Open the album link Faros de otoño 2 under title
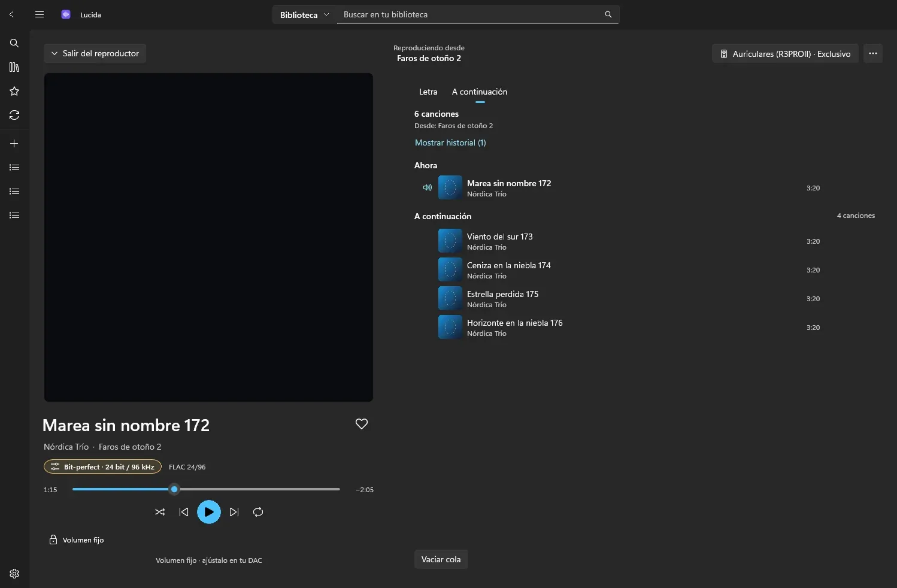Image resolution: width=897 pixels, height=588 pixels. click(130, 447)
